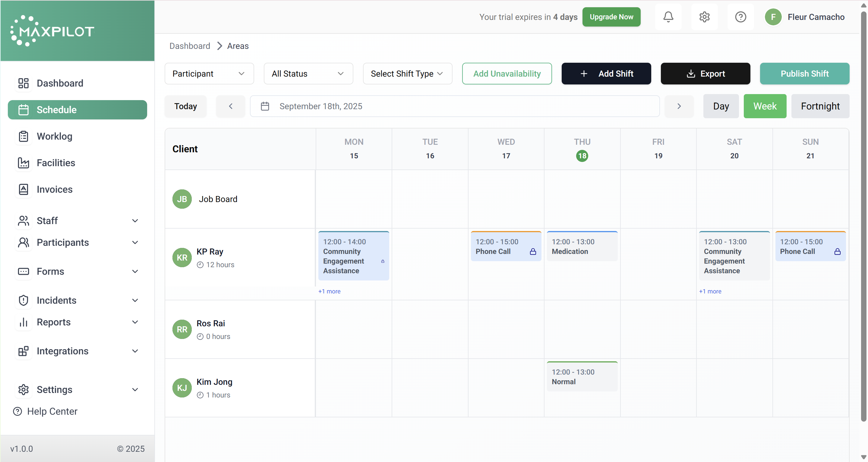Click the Worklog clipboard icon in sidebar
868x462 pixels.
click(23, 137)
